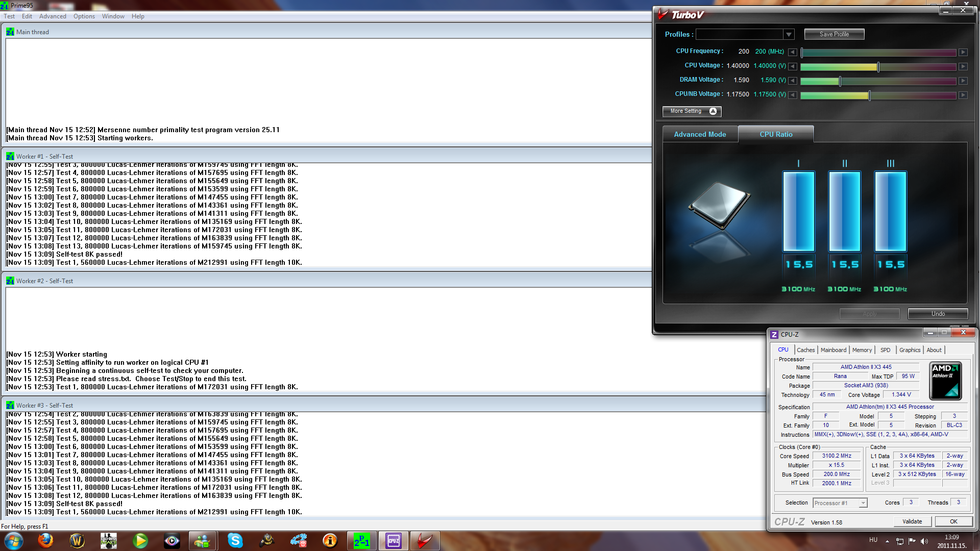Open Skype from the taskbar
Image resolution: width=980 pixels, height=551 pixels.
pos(235,540)
